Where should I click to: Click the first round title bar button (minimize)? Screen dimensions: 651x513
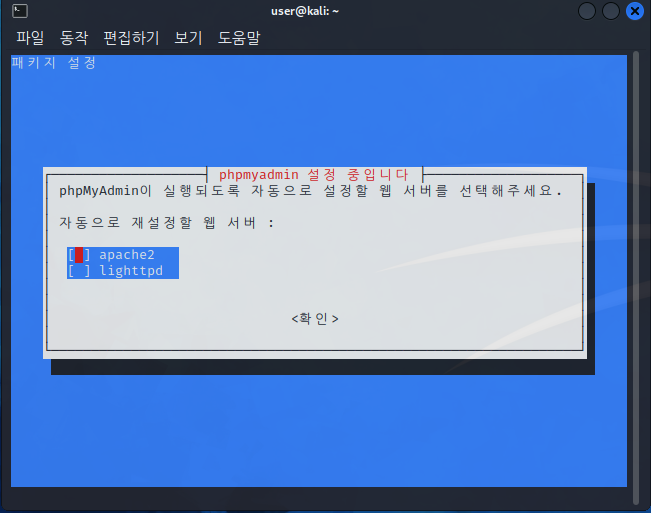coord(587,11)
